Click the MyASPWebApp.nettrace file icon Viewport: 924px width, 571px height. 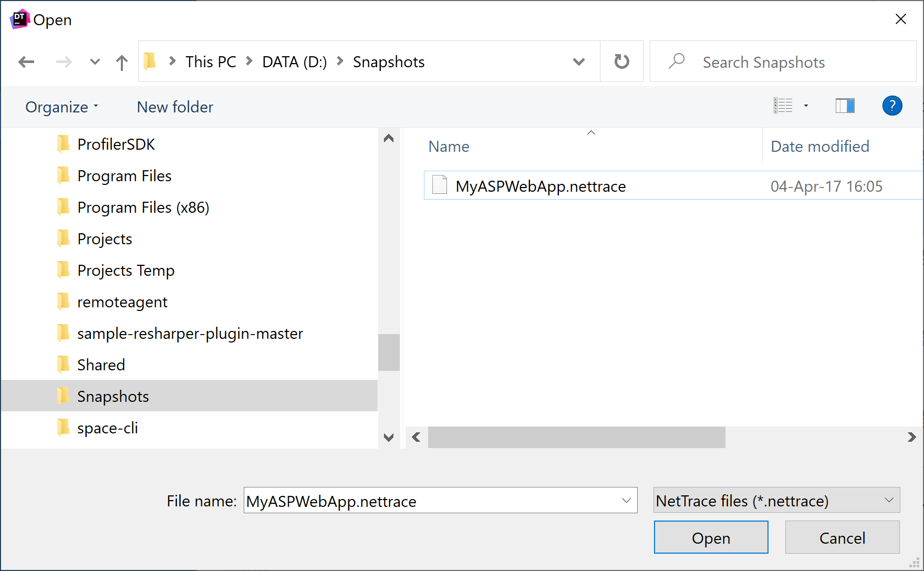(x=439, y=185)
